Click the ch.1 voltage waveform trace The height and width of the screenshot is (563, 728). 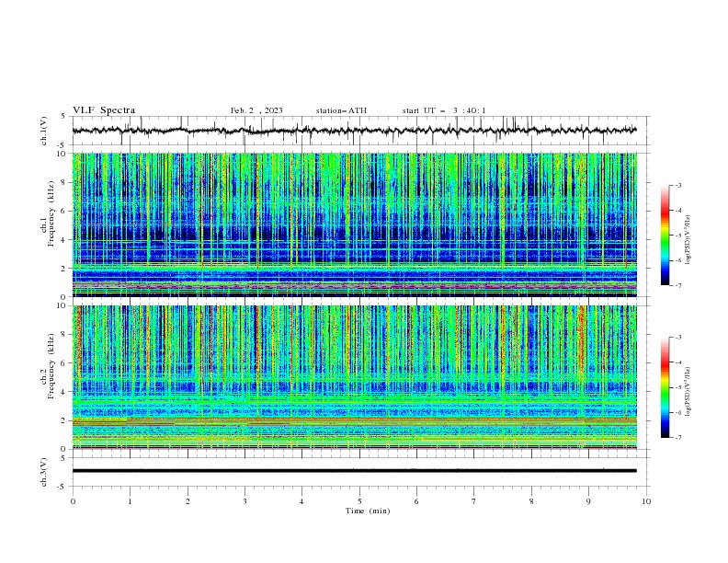[x=354, y=131]
